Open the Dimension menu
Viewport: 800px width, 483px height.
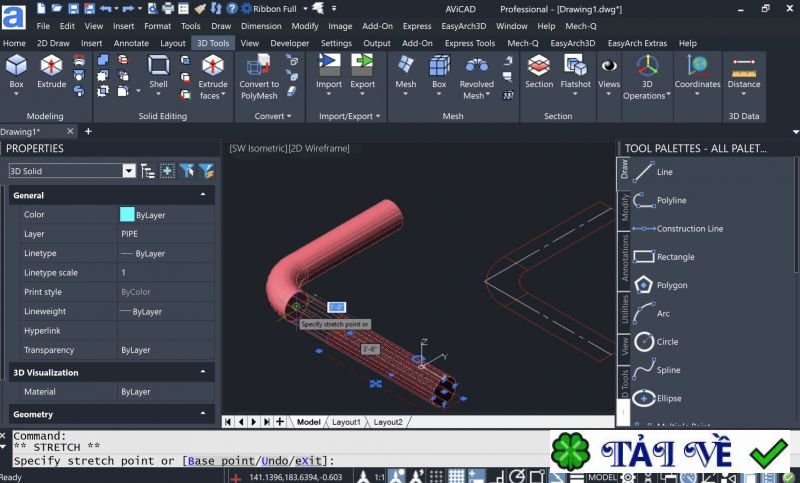coord(261,26)
